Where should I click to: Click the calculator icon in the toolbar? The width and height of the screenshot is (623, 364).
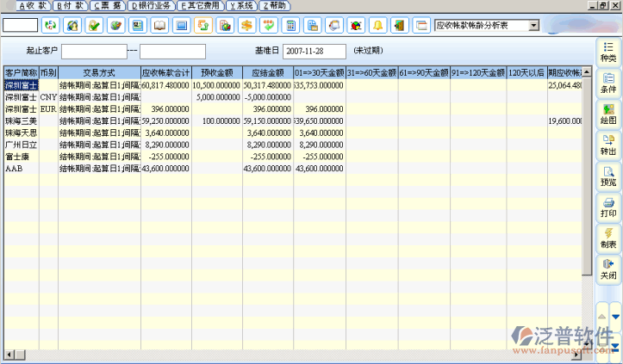coord(291,25)
